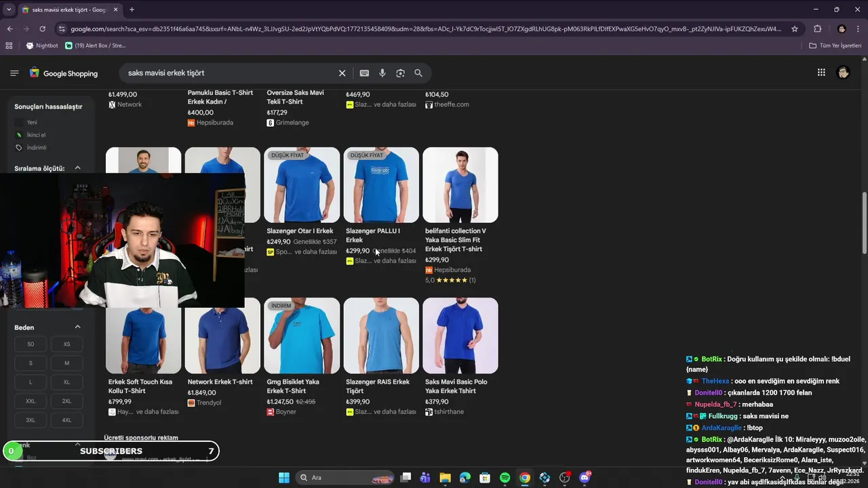The image size is (868, 488).
Task: Open the Alert Box bookmark
Action: (x=96, y=45)
